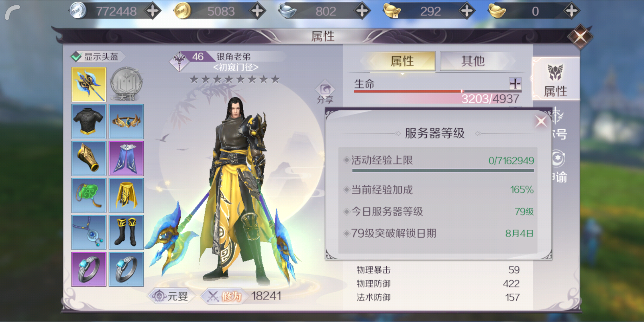The width and height of the screenshot is (644, 322).
Task: Expand life details with 生命 plus
Action: click(x=515, y=84)
